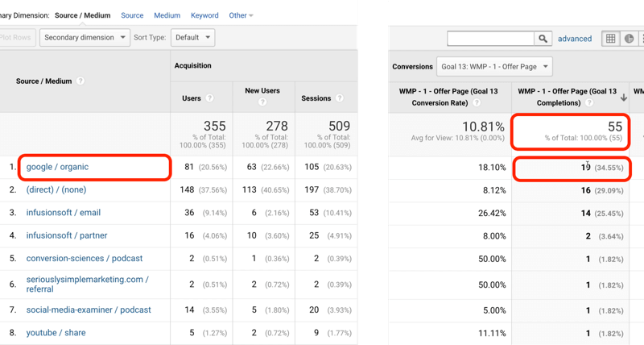Click total New Users value 278
The width and height of the screenshot is (644, 345).
(x=277, y=126)
